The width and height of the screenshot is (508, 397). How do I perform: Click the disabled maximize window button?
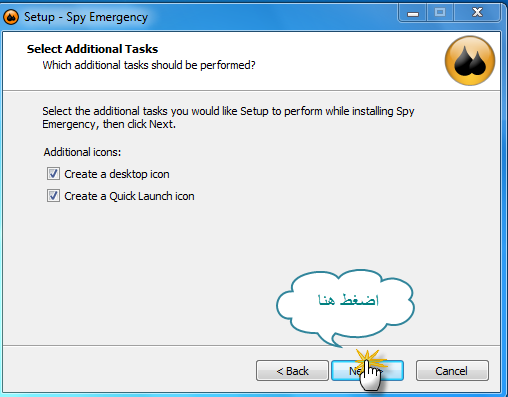pyautogui.click(x=440, y=13)
